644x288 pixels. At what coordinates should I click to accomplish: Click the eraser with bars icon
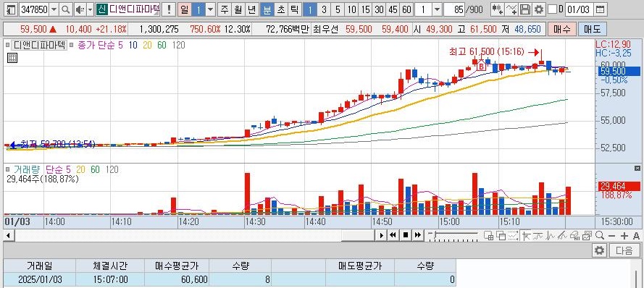(x=575, y=235)
